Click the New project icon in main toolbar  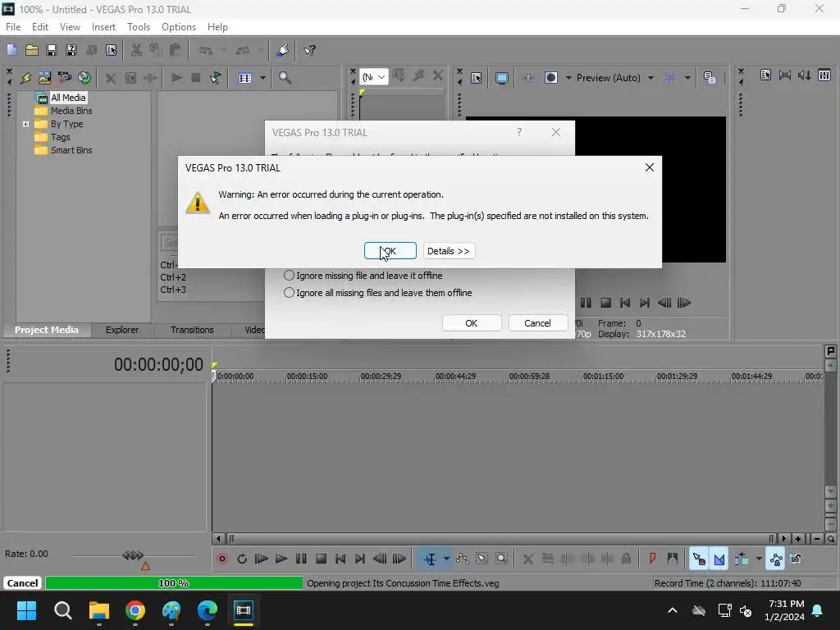pyautogui.click(x=11, y=50)
